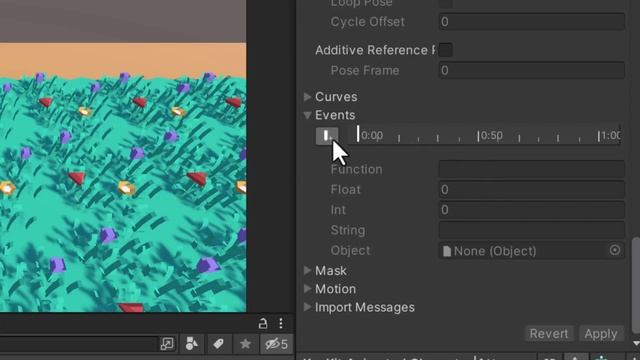Click the events timeline playhead at 0:00
Screen dimensions: 640x360
(358, 134)
